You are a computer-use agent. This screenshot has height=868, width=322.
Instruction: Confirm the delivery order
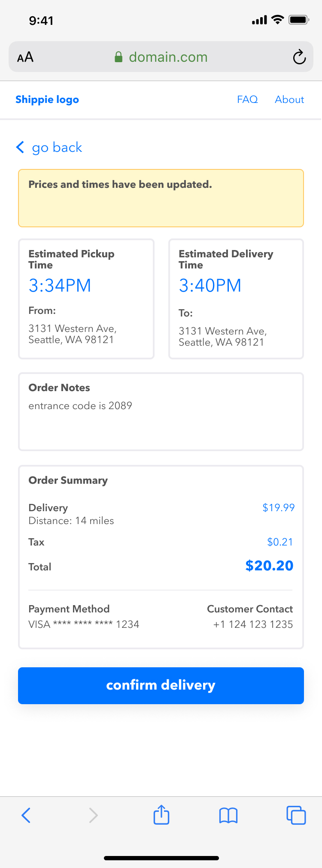[161, 685]
